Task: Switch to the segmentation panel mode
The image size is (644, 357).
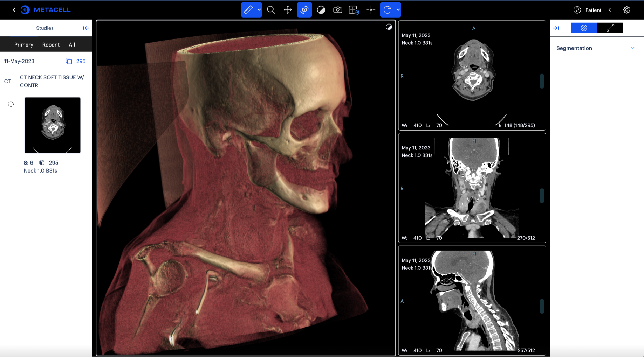Action: click(x=584, y=28)
